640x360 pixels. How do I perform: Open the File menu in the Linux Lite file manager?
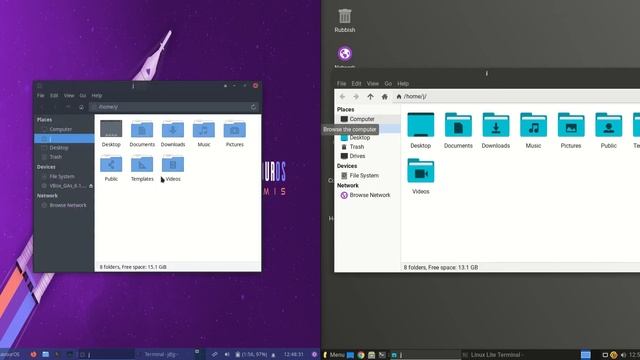[x=341, y=84]
